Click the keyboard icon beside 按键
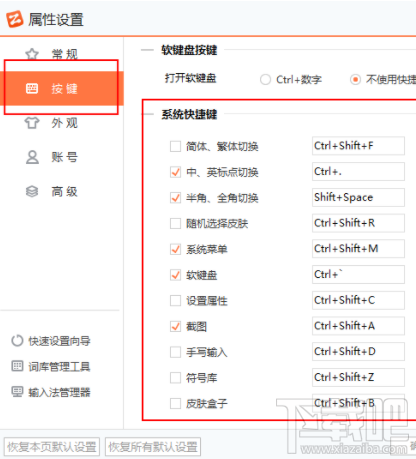Screen dimensions: 416x459 click(32, 89)
